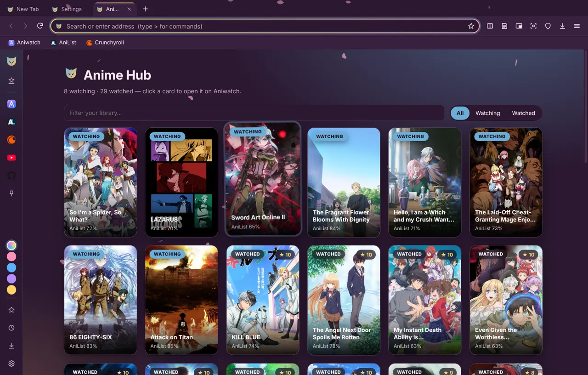The height and width of the screenshot is (375, 588).
Task: Open the So I'm a Spider, So What? card
Action: click(x=101, y=182)
